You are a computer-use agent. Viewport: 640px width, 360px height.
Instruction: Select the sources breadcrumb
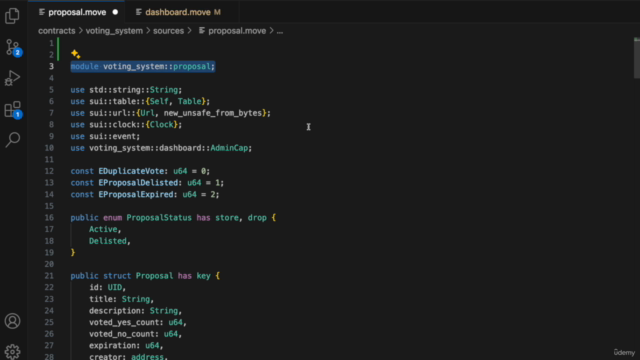click(x=168, y=31)
